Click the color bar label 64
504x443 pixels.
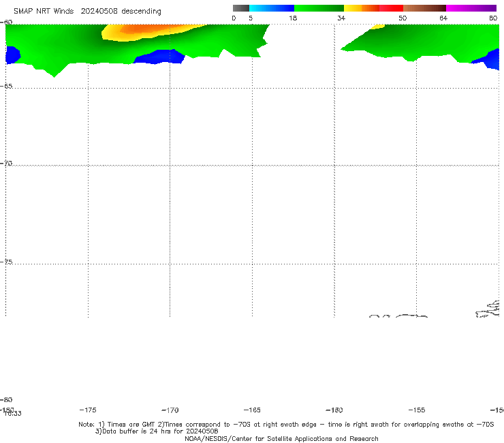coord(443,18)
